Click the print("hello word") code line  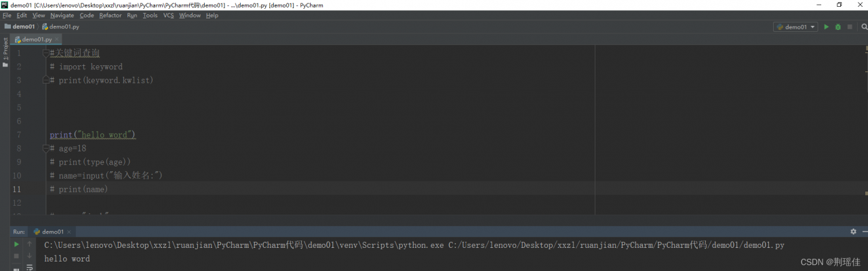(93, 134)
